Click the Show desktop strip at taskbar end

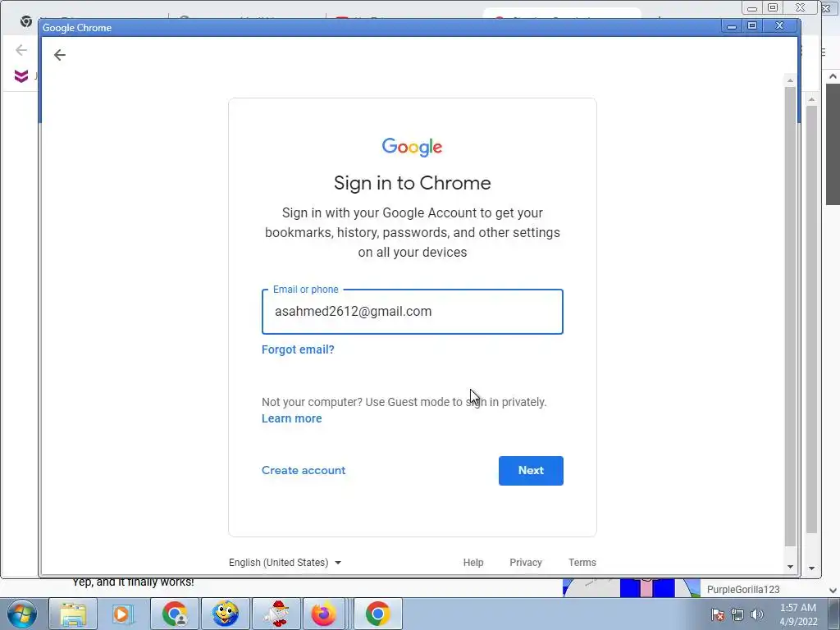pyautogui.click(x=834, y=614)
